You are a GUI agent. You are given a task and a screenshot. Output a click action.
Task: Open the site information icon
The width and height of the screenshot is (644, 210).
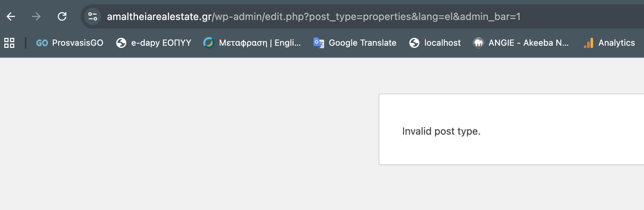click(93, 16)
